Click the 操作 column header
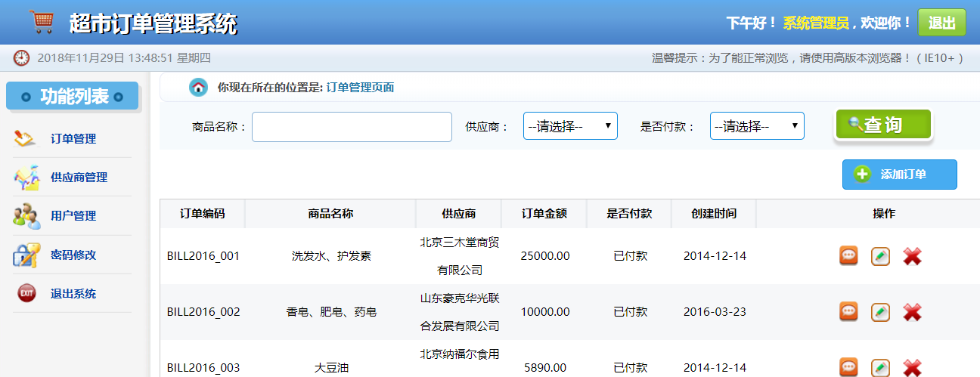This screenshot has height=377, width=980. click(x=883, y=214)
